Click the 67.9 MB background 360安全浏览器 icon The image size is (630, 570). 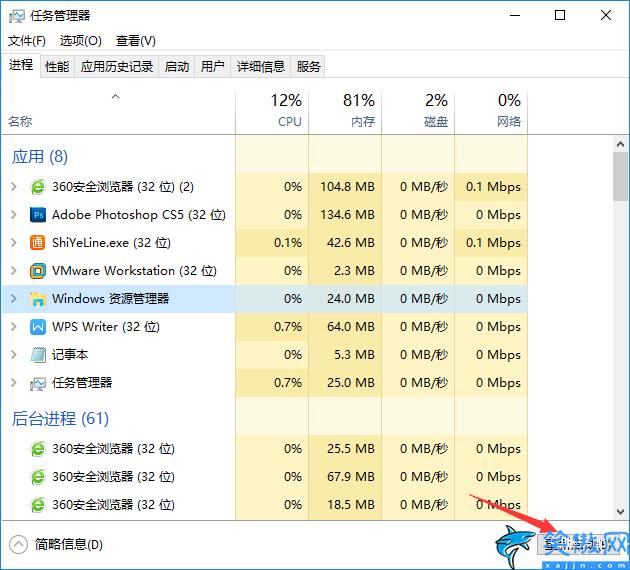[x=38, y=477]
